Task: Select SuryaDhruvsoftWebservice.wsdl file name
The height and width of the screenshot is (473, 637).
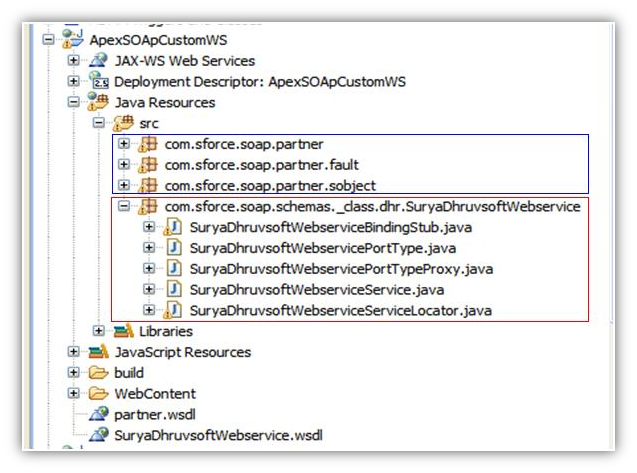Action: 219,436
